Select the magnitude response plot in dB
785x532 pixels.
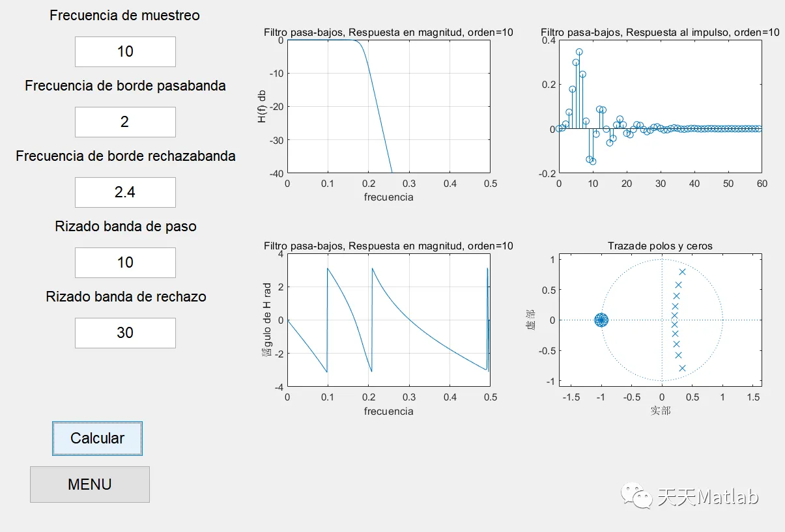[388, 106]
